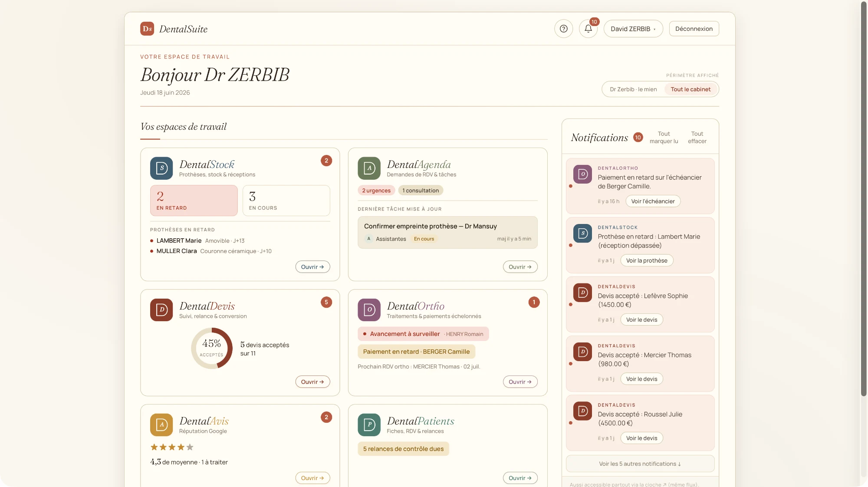Image resolution: width=868 pixels, height=487 pixels.
Task: Click the DentalDevis app icon
Action: point(161,310)
